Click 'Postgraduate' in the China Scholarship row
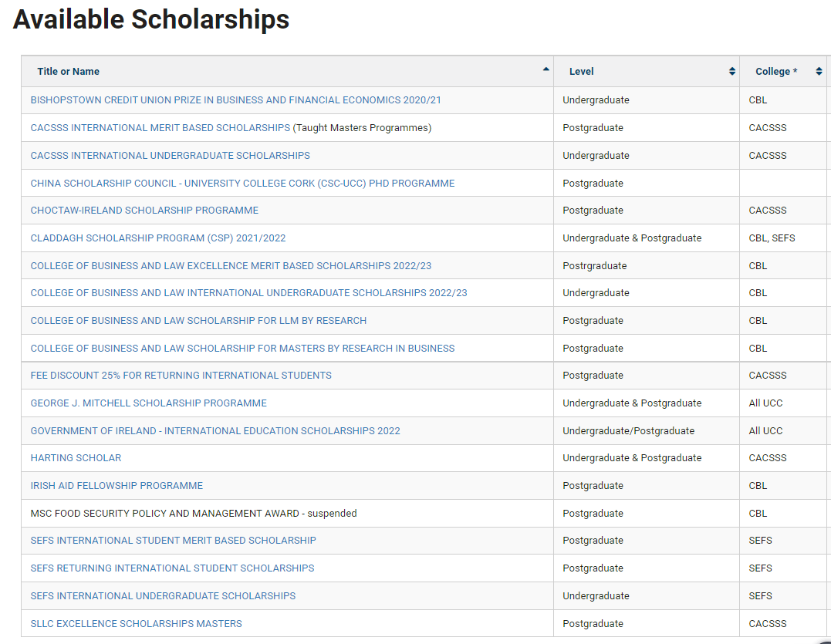This screenshot has height=644, width=831. pyautogui.click(x=593, y=184)
